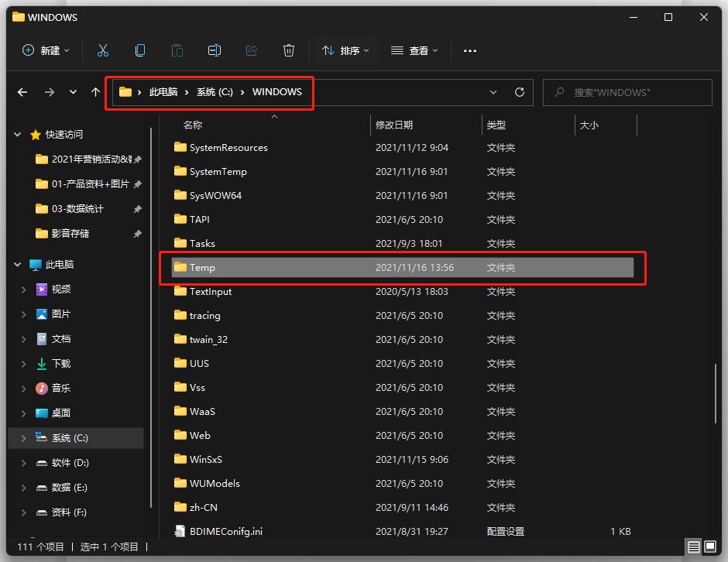
Task: Open the See more (...) menu
Action: click(470, 50)
